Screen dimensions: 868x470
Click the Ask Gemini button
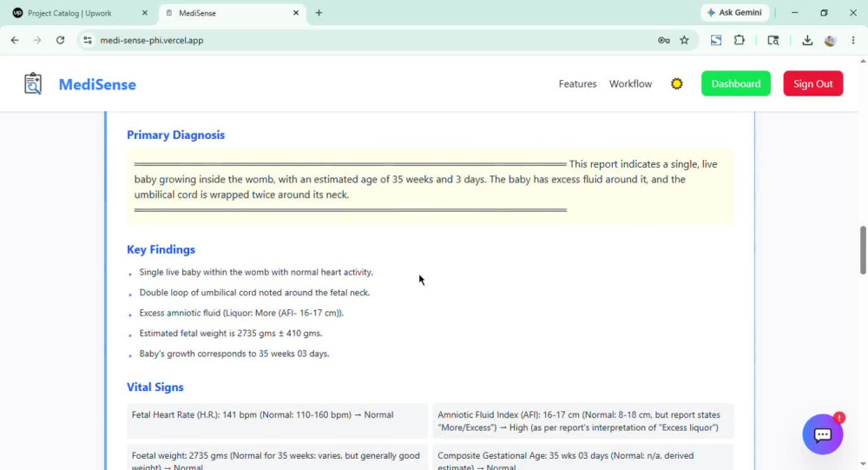[734, 12]
